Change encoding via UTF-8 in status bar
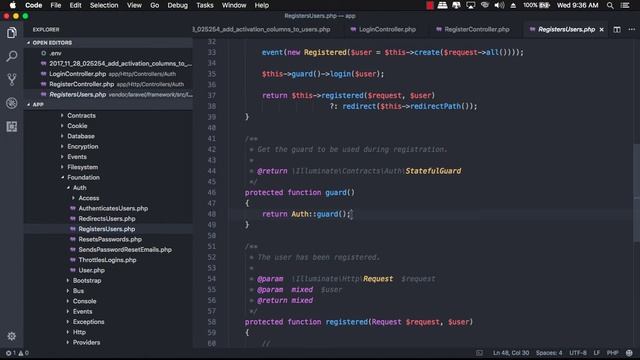The width and height of the screenshot is (640, 360). (x=578, y=353)
